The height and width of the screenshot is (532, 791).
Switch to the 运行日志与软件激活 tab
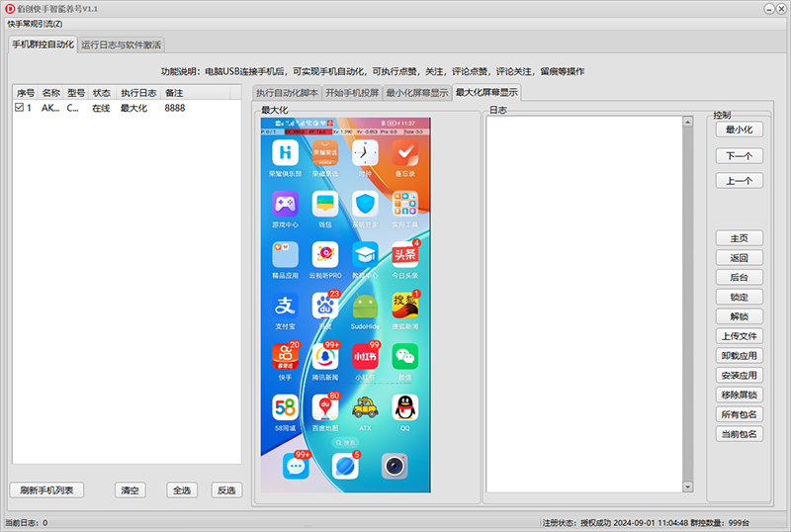121,44
